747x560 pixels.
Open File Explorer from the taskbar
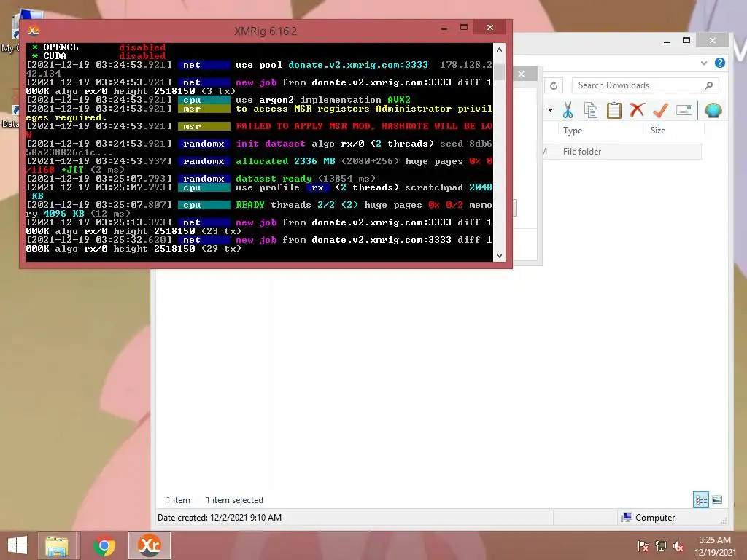(57, 545)
